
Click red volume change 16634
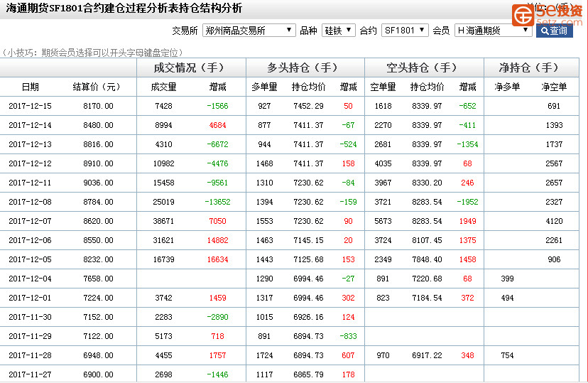[x=217, y=259]
